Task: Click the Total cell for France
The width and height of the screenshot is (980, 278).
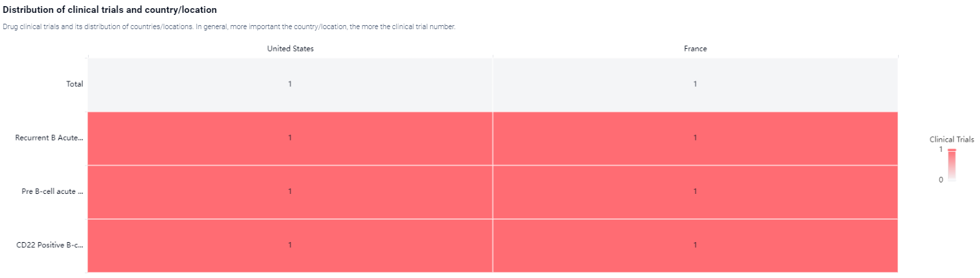Action: [695, 84]
